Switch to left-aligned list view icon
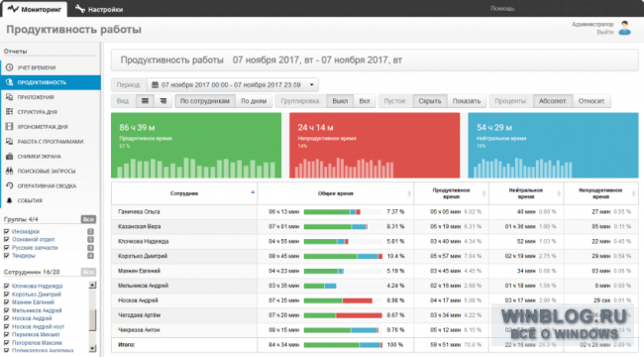 tap(145, 101)
